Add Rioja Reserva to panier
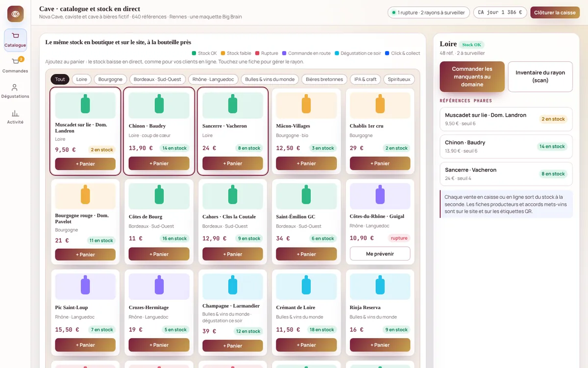Viewport: 588px width, 368px height. click(x=380, y=345)
